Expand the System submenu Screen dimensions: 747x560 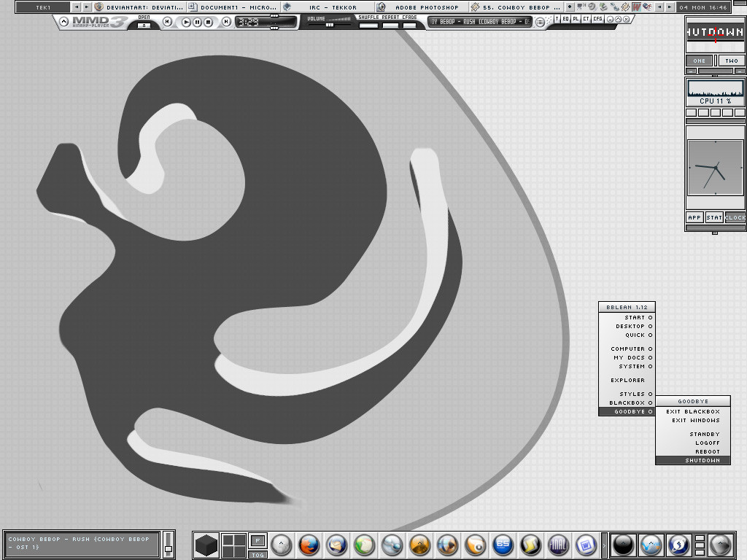[627, 367]
